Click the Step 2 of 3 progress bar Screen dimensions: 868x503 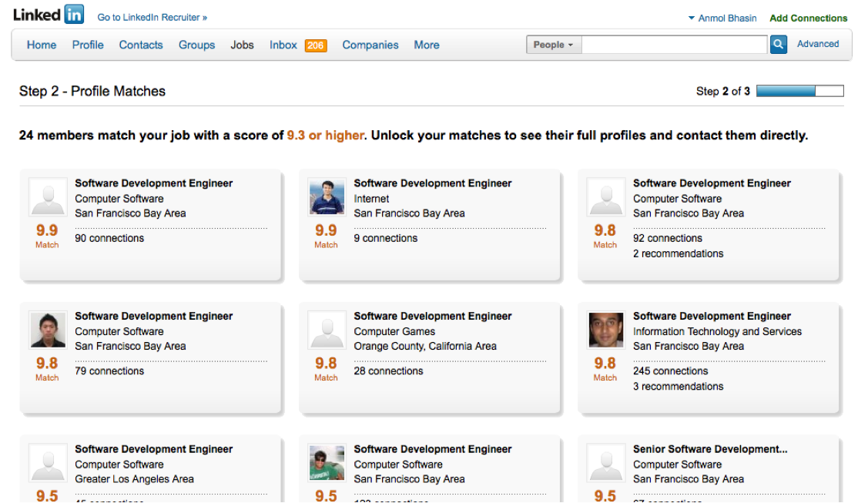pyautogui.click(x=799, y=91)
